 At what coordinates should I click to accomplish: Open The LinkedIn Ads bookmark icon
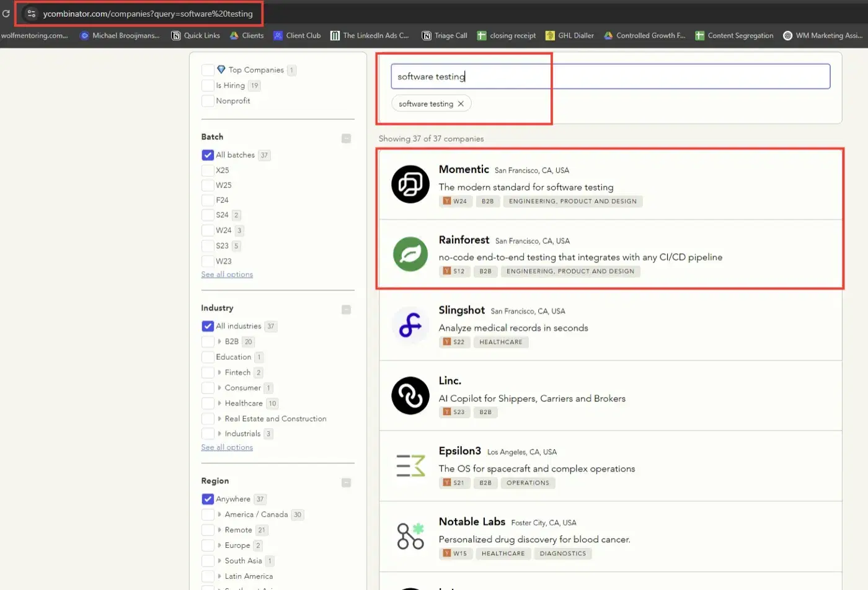click(x=335, y=35)
